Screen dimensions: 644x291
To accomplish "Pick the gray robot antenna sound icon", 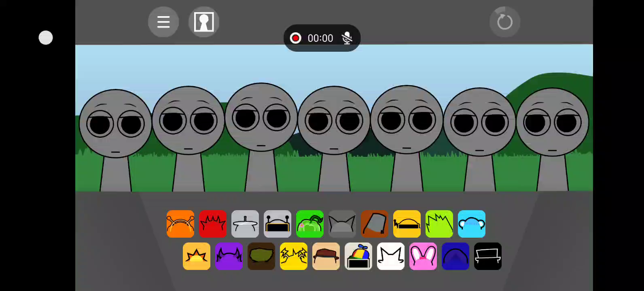I will [x=278, y=224].
